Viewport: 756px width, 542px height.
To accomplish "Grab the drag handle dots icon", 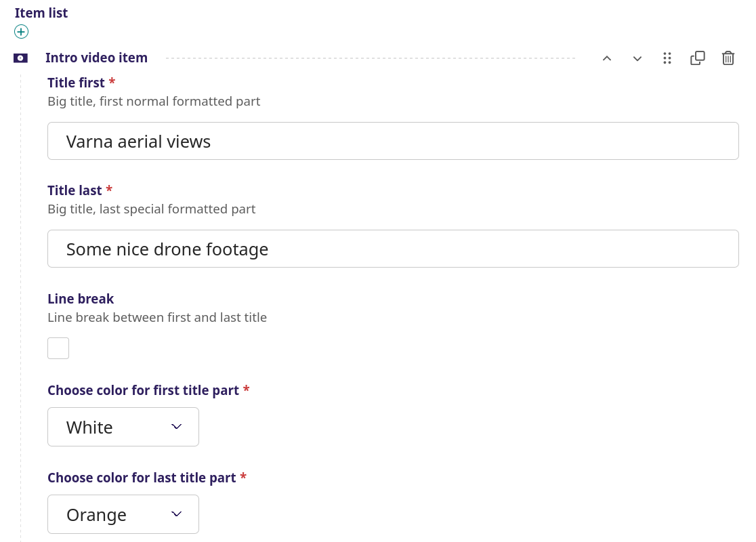I will coord(667,58).
